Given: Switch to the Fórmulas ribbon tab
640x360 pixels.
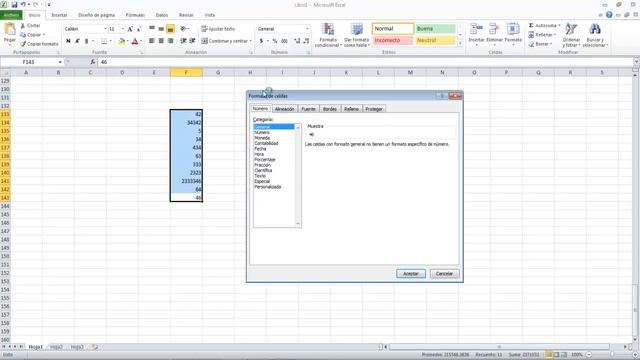Looking at the screenshot, I should pos(135,15).
